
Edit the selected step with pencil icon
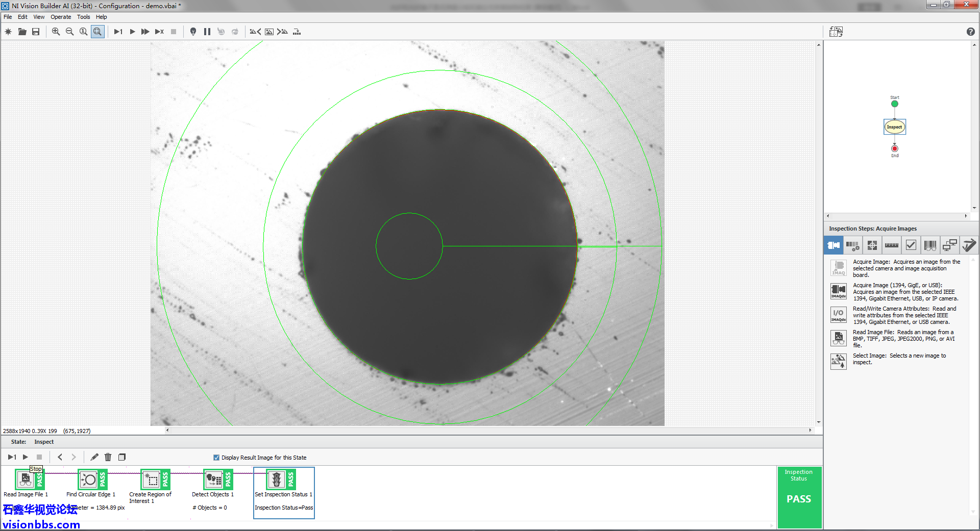pyautogui.click(x=94, y=457)
